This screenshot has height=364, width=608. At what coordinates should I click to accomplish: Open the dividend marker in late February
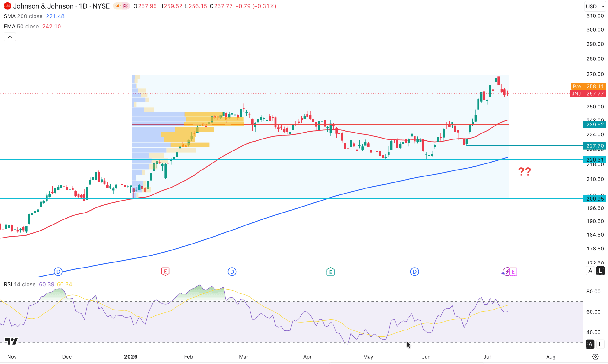point(232,272)
